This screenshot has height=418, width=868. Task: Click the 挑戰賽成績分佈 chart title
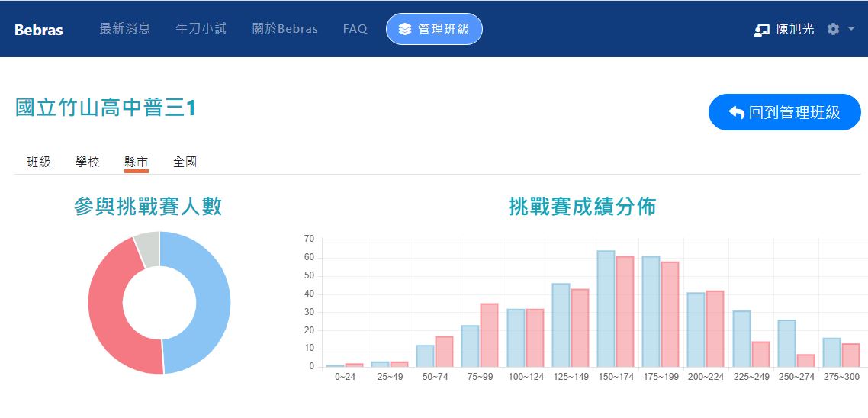(583, 207)
